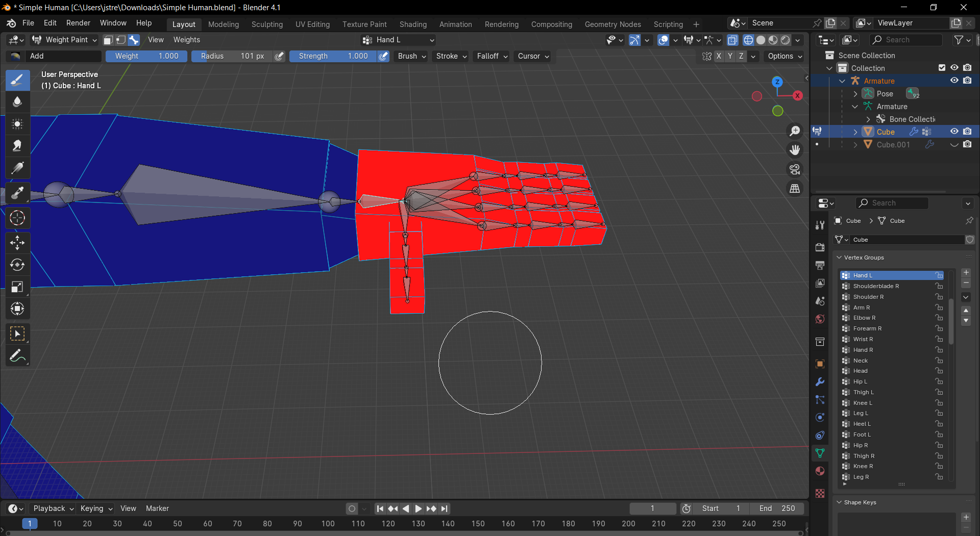980x536 pixels.
Task: Remove vertex group minus button
Action: pos(966,283)
